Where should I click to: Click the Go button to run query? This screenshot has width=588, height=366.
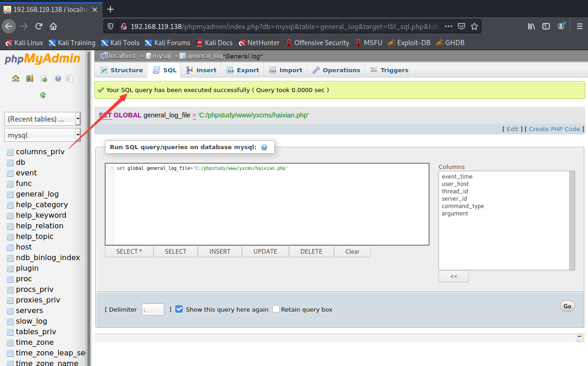pyautogui.click(x=567, y=306)
